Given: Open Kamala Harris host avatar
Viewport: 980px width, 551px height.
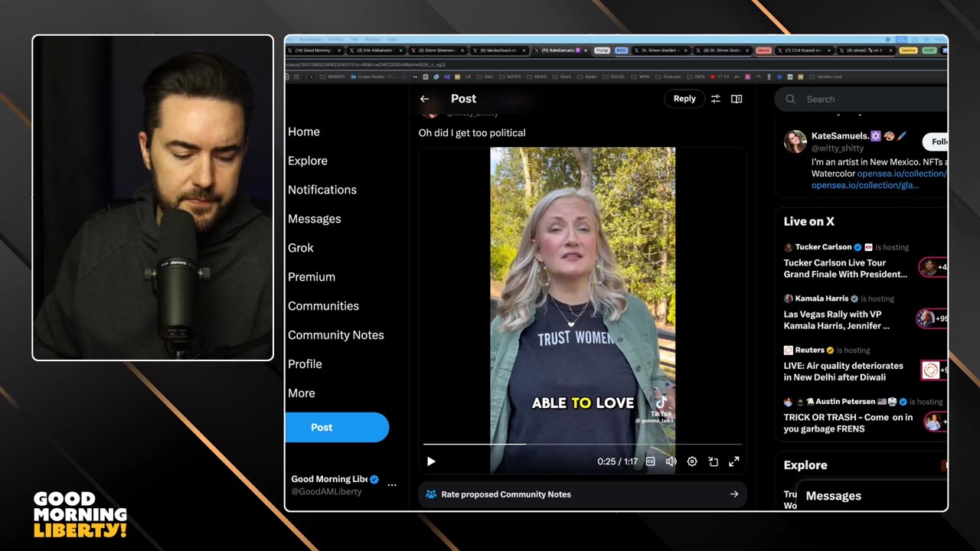Looking at the screenshot, I should click(789, 298).
